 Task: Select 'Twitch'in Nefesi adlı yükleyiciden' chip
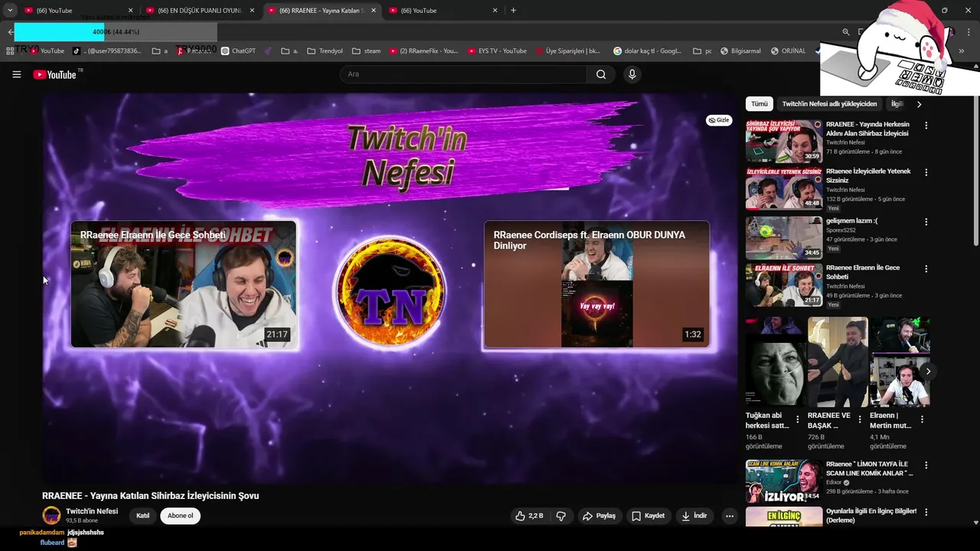tap(829, 104)
